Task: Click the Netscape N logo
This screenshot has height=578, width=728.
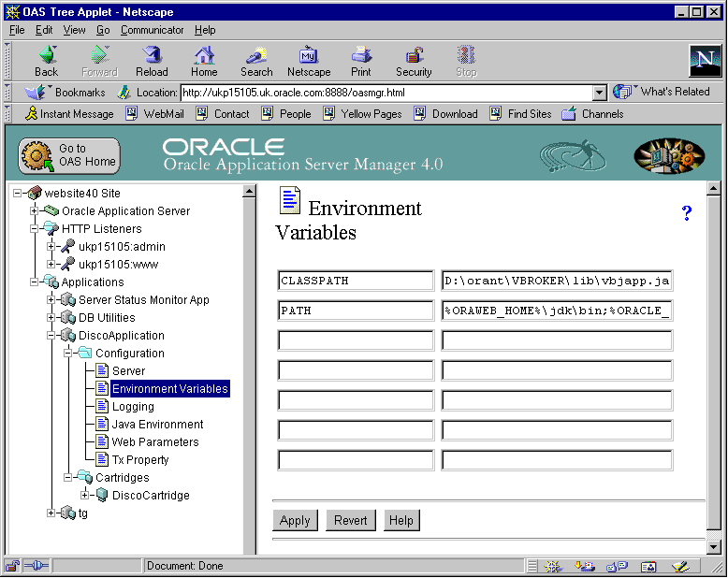Action: point(706,61)
